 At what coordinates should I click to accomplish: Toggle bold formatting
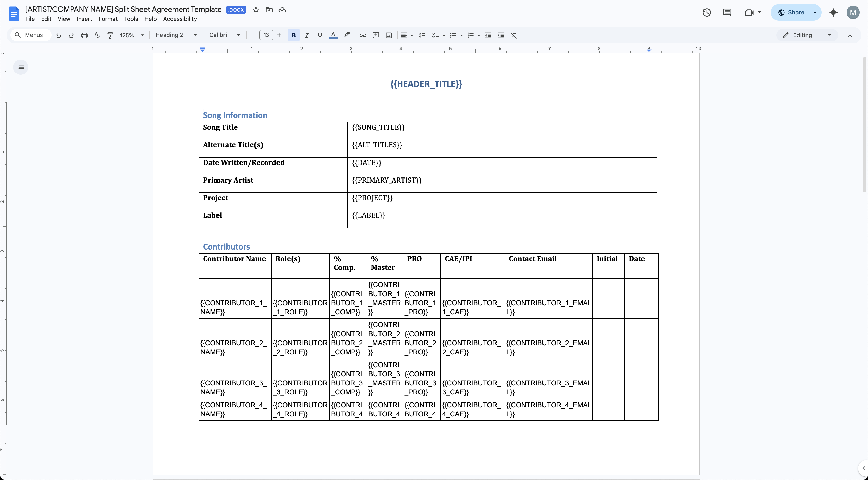293,35
